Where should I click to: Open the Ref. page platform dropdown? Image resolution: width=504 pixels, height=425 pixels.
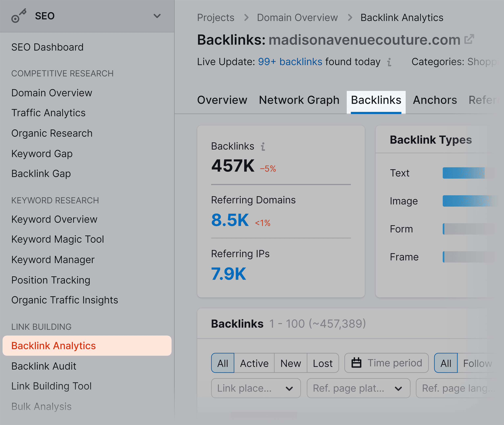click(358, 388)
